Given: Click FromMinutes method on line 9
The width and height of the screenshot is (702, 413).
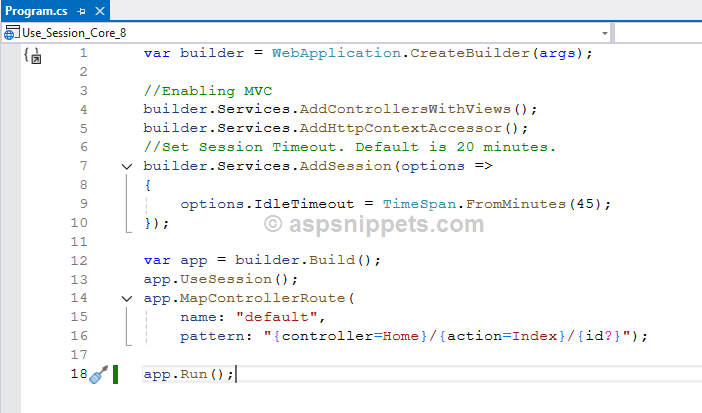Looking at the screenshot, I should [x=516, y=204].
